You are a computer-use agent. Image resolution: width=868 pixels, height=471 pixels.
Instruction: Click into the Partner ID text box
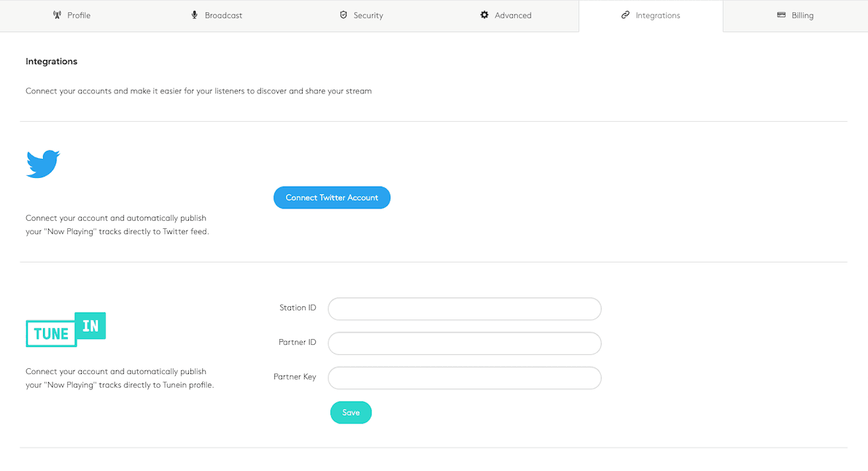(465, 343)
